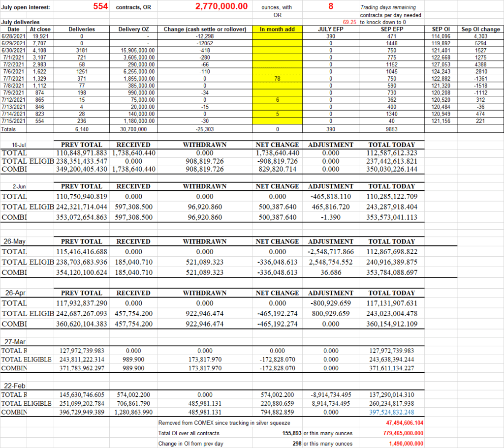Click the Sep OI change column header
Viewport: 504px width, 448px height.
click(480, 30)
